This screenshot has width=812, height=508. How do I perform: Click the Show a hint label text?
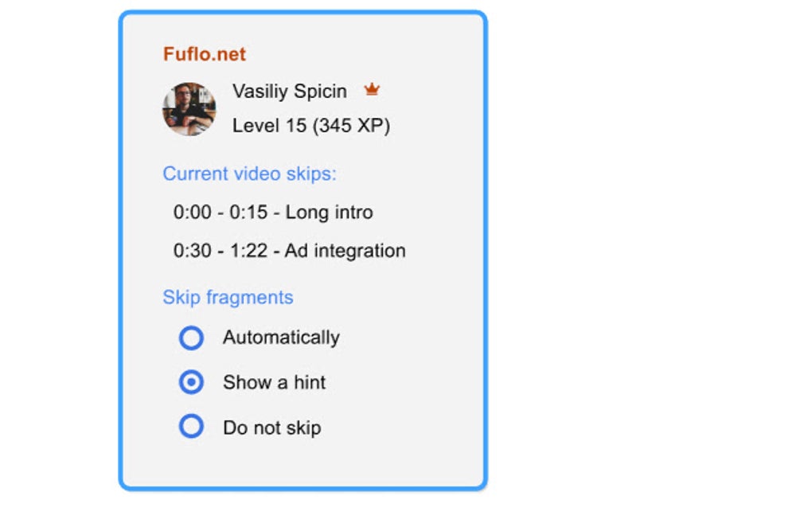pos(274,382)
